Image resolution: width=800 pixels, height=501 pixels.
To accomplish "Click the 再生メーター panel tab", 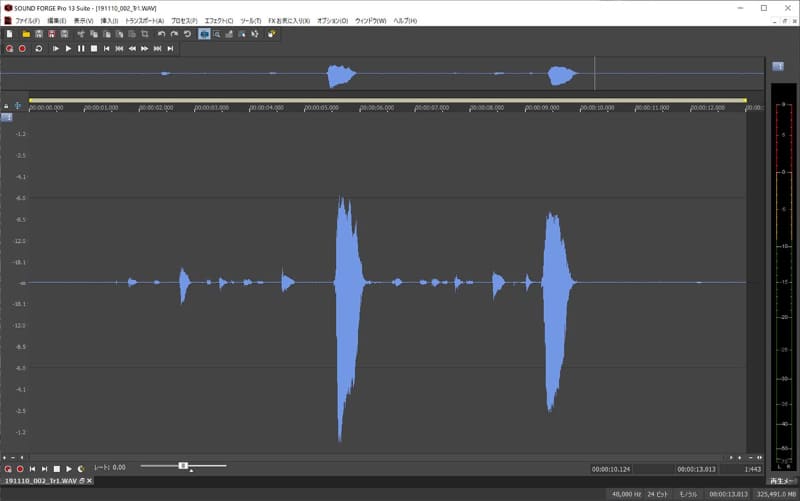I will (783, 481).
